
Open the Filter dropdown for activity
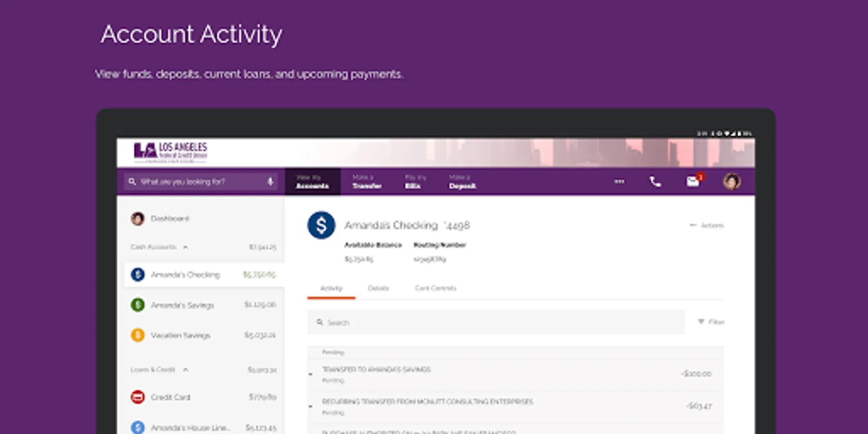pyautogui.click(x=711, y=322)
